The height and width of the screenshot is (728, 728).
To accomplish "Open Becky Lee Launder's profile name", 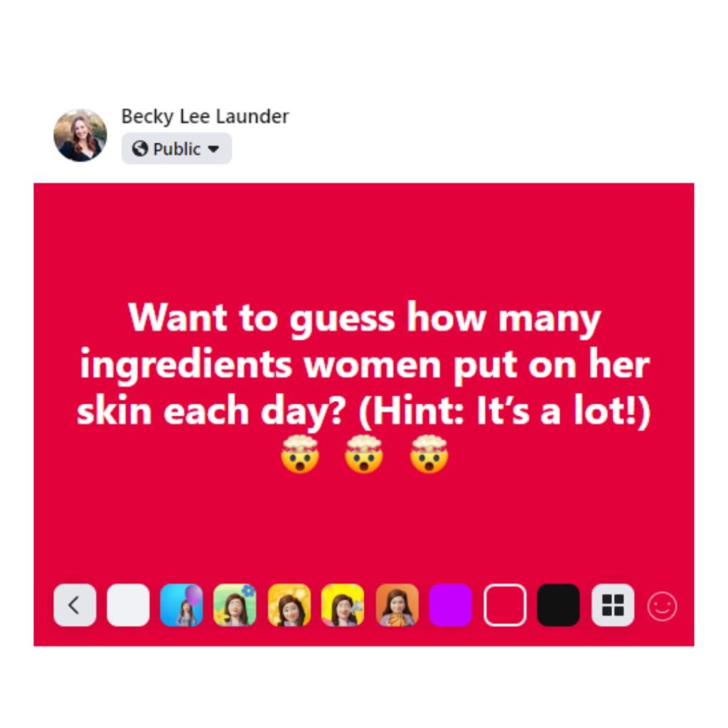I will click(x=205, y=116).
